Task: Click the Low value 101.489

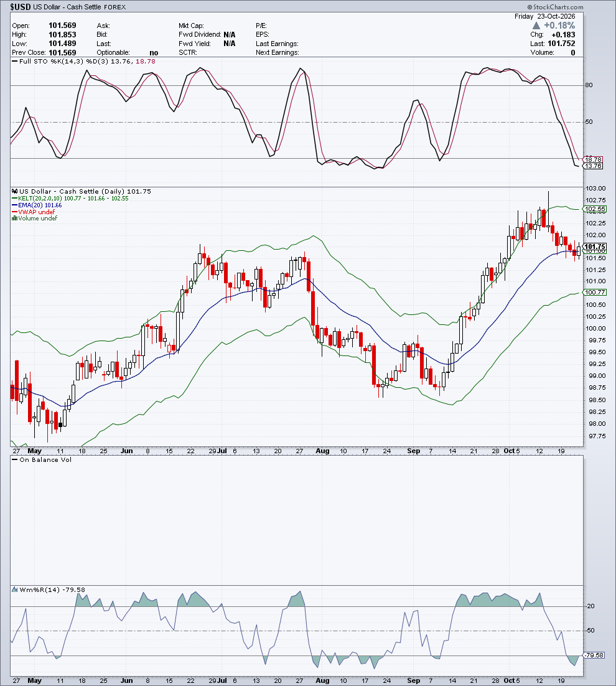Action: [62, 44]
